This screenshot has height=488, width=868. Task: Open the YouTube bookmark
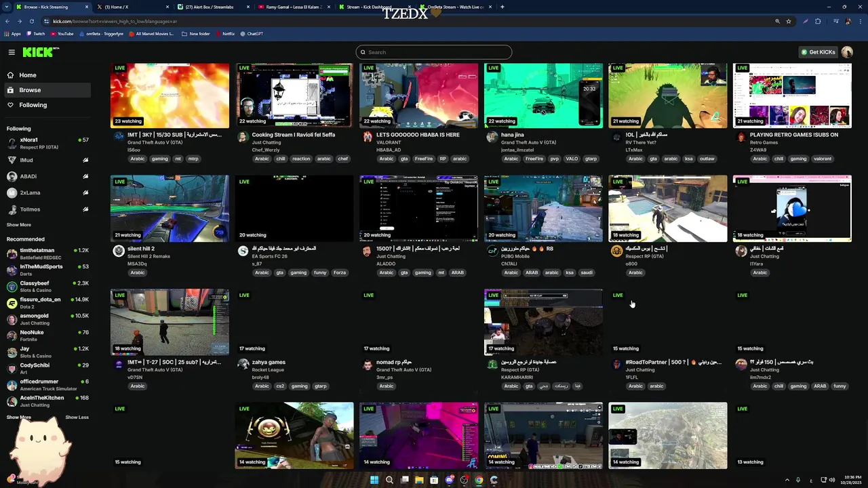(x=62, y=34)
